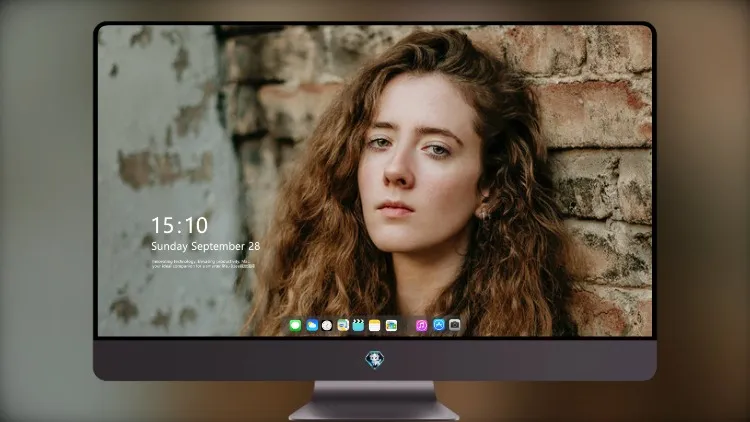Launch the gray Camera app icon

pos(455,325)
